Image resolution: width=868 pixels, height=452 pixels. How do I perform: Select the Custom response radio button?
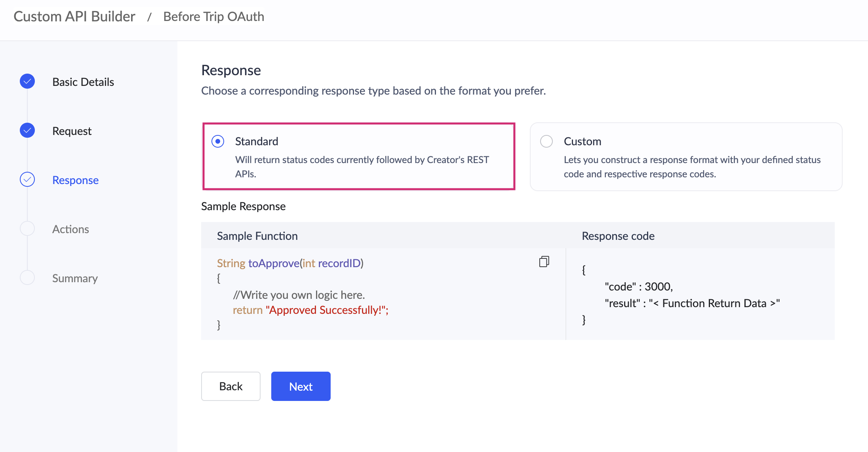point(546,141)
